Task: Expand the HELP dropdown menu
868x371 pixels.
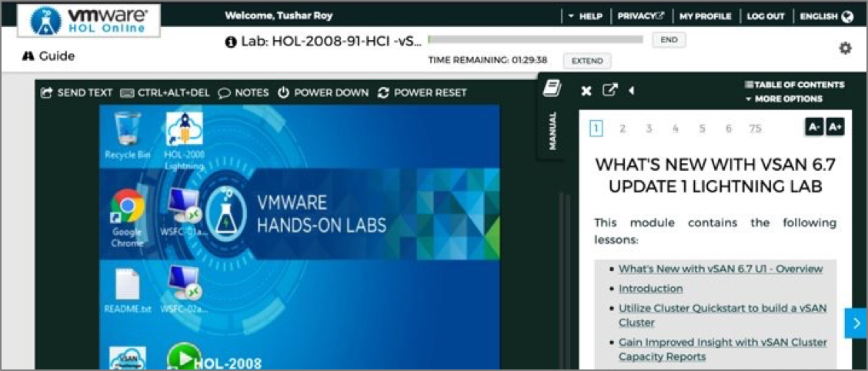Action: click(x=585, y=17)
